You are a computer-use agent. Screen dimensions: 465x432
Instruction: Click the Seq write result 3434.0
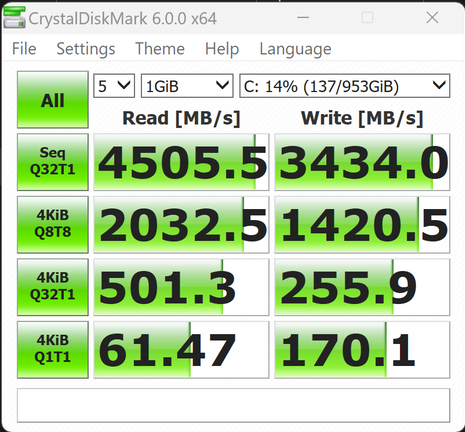tap(362, 162)
